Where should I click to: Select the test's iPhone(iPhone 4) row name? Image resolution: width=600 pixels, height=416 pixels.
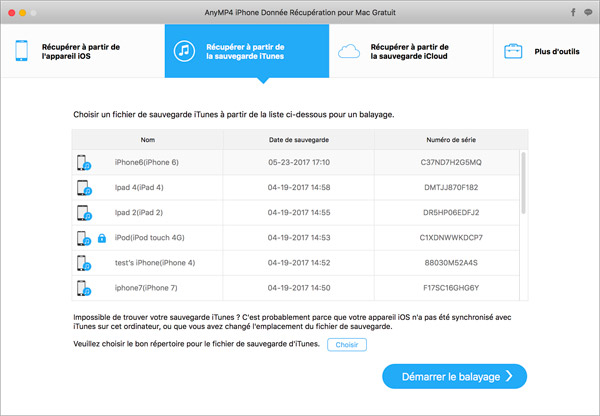click(x=155, y=263)
